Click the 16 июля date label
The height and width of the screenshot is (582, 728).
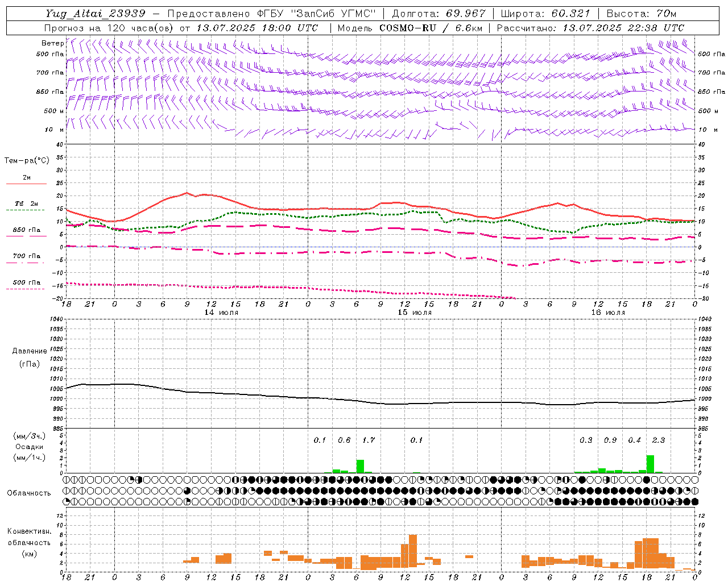608,313
